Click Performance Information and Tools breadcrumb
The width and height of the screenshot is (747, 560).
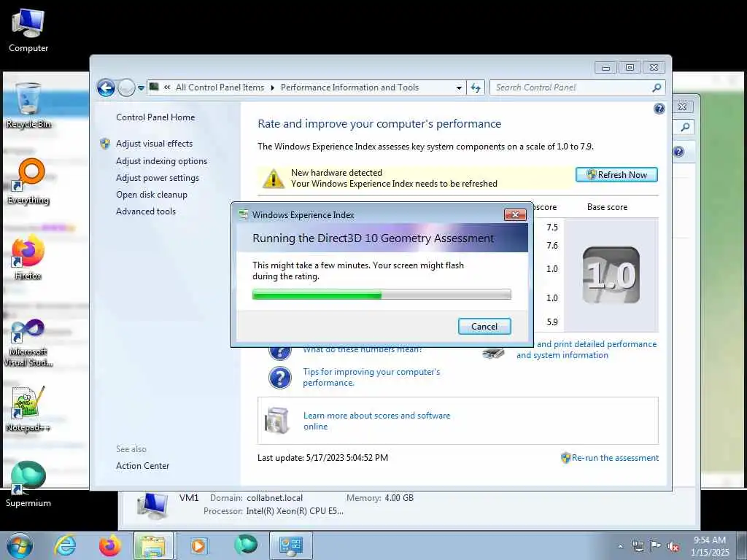pyautogui.click(x=349, y=87)
